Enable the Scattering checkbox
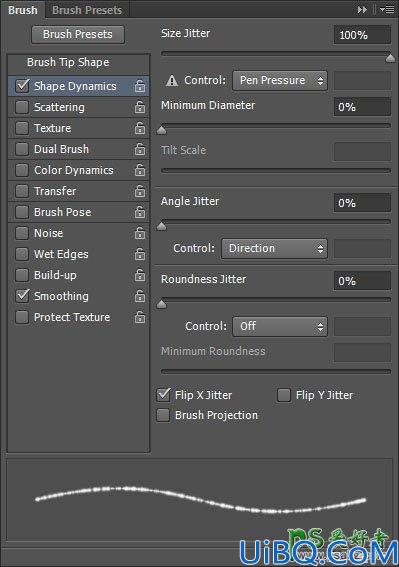The width and height of the screenshot is (399, 567). point(22,107)
